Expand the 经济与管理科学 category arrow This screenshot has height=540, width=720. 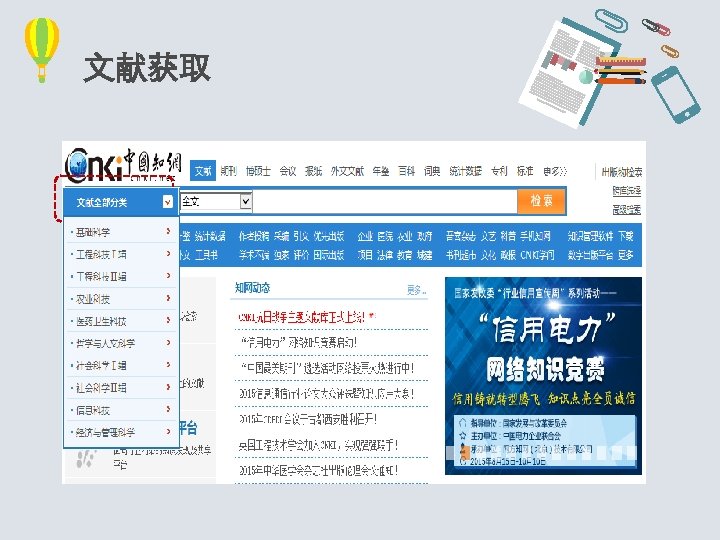click(169, 432)
